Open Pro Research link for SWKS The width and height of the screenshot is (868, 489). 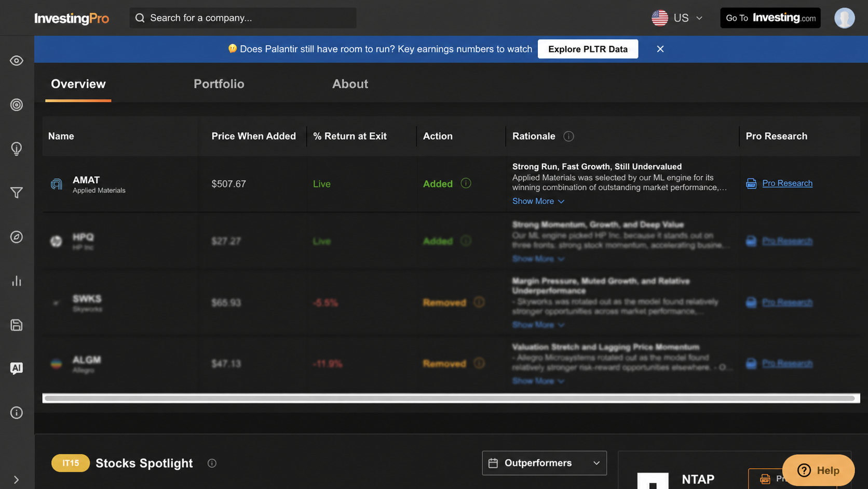(x=787, y=302)
